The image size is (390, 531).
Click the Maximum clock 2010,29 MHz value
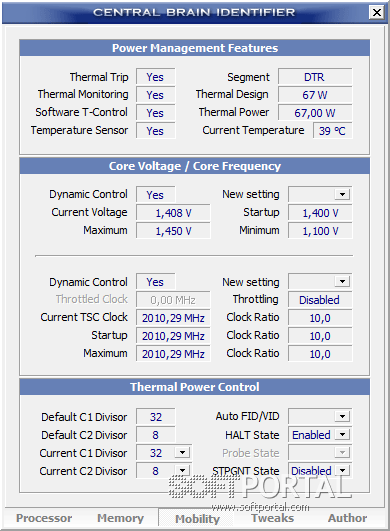point(173,354)
